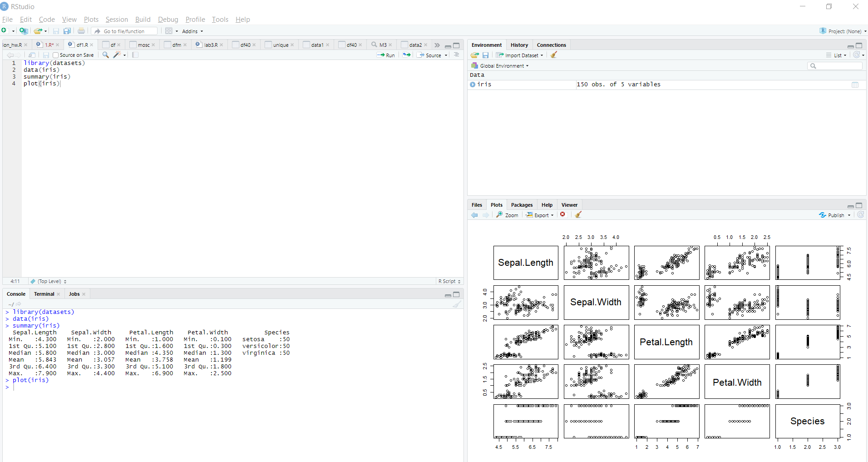Click the clear console broom icon
The image size is (868, 462).
tap(457, 304)
